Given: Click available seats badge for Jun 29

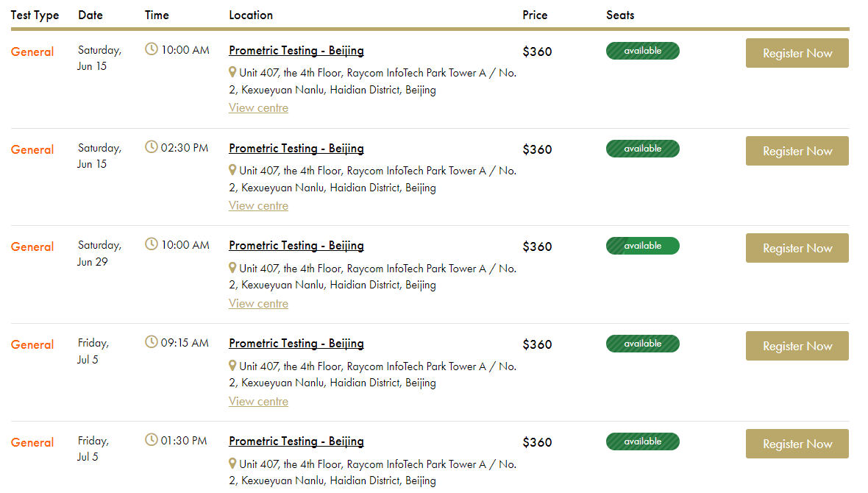Looking at the screenshot, I should point(642,246).
